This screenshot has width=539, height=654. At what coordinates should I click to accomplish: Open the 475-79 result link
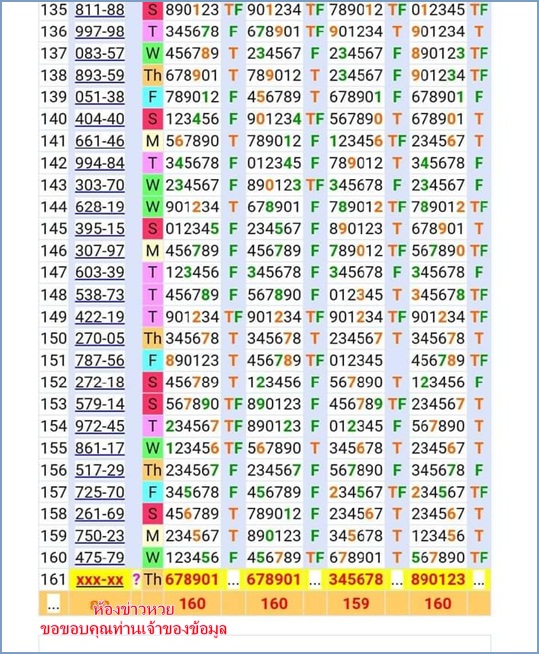(x=100, y=558)
